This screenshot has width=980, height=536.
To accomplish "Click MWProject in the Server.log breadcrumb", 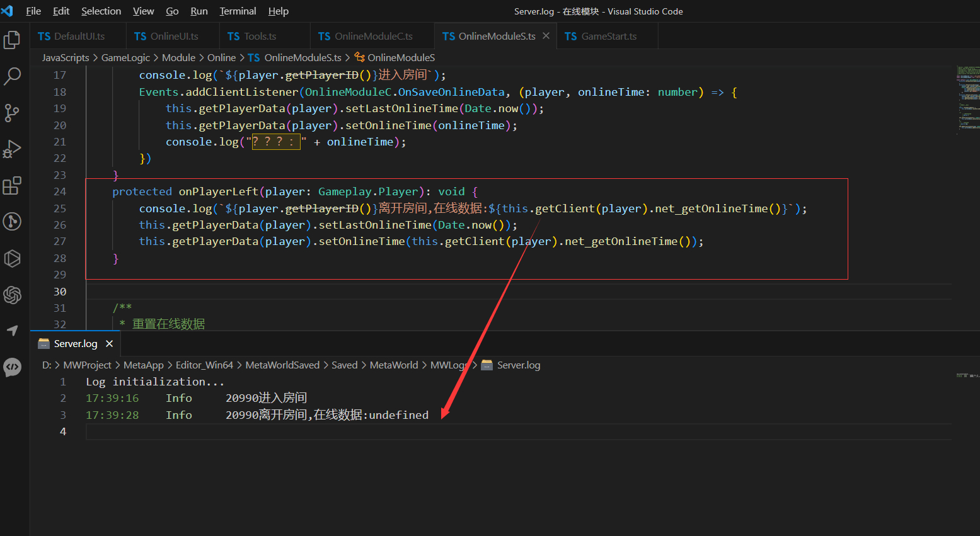I will click(87, 365).
